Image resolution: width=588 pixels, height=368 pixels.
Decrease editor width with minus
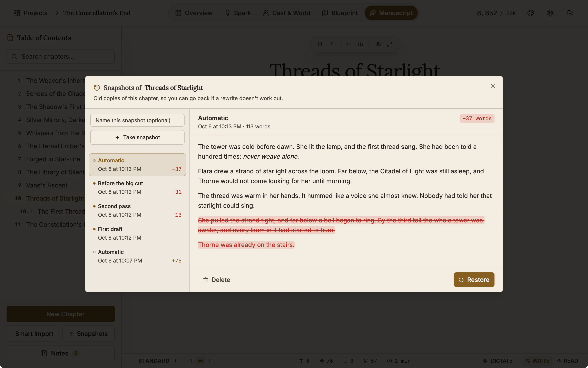[133, 361]
